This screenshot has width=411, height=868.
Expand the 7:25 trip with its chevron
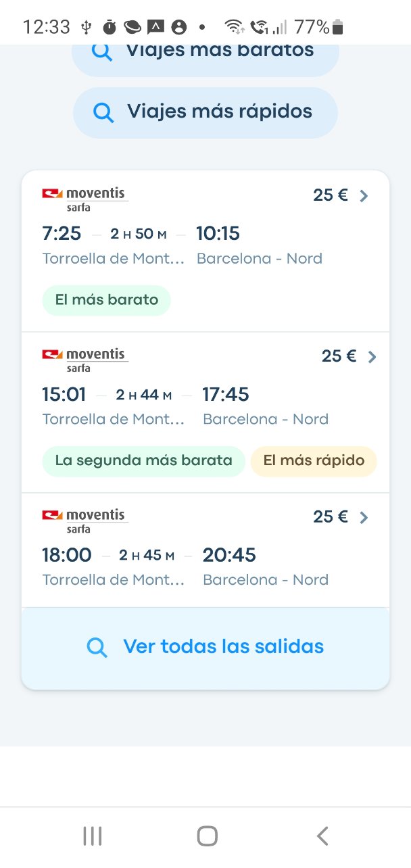click(364, 196)
